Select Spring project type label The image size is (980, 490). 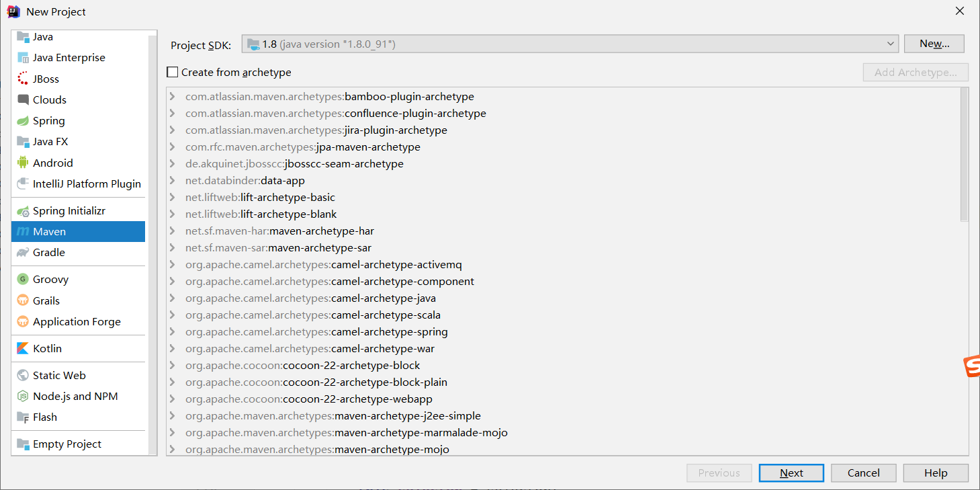coord(49,121)
